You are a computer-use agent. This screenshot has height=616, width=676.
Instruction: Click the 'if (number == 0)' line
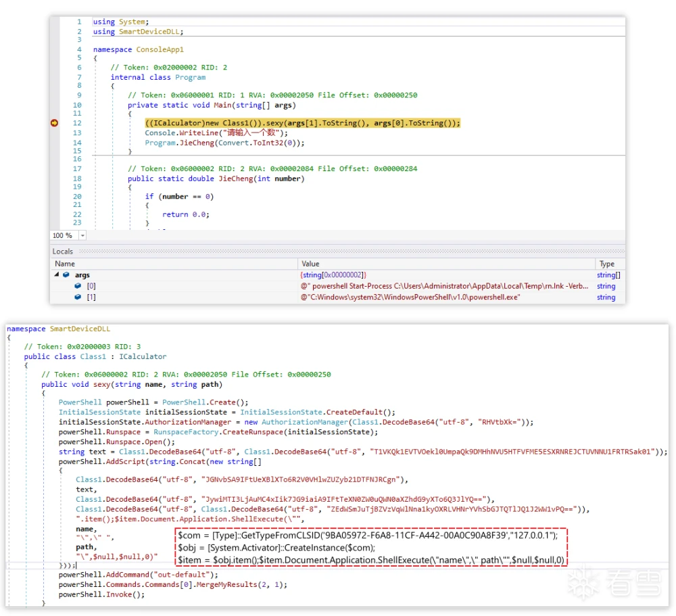pos(179,196)
